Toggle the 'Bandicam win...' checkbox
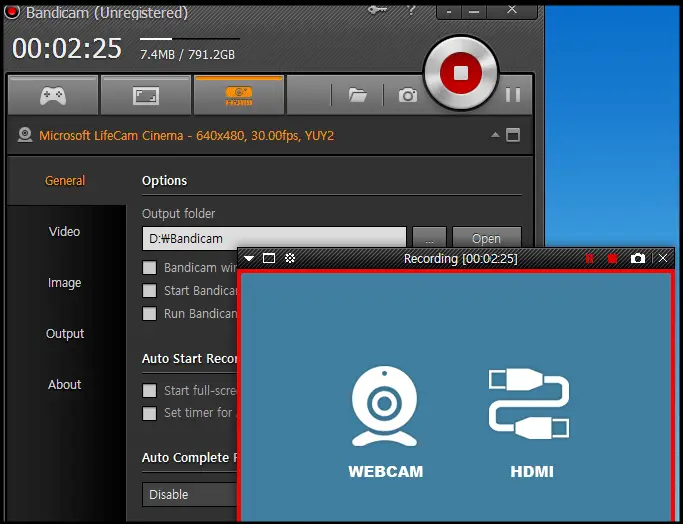The height and width of the screenshot is (524, 683). coord(149,267)
